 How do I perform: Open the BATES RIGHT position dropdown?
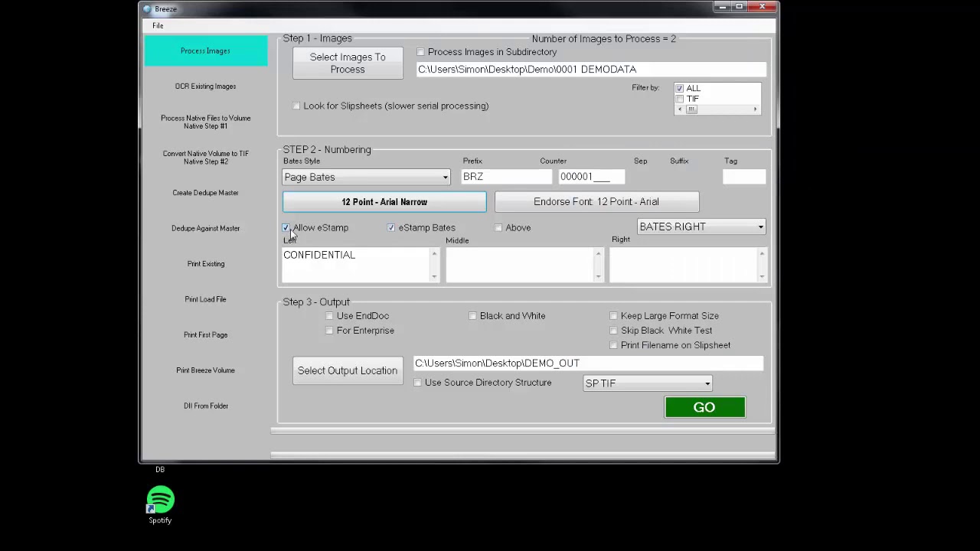click(701, 227)
